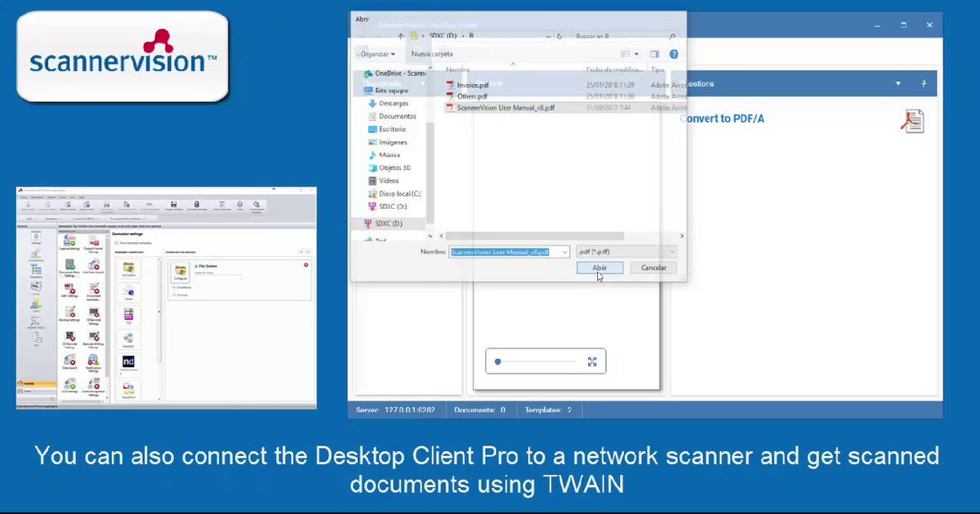This screenshot has height=514, width=980.
Task: Open Output Format Settings icon
Action: click(x=94, y=245)
